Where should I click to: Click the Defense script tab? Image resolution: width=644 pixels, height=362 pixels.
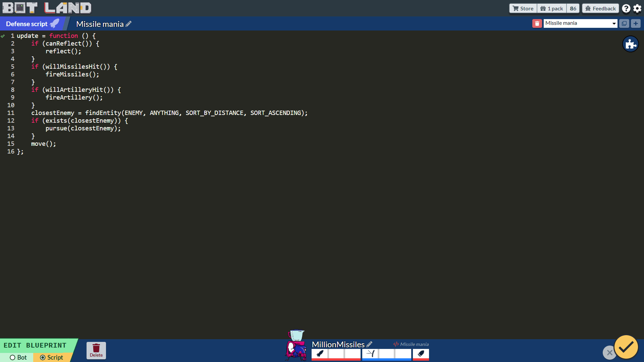pos(27,23)
